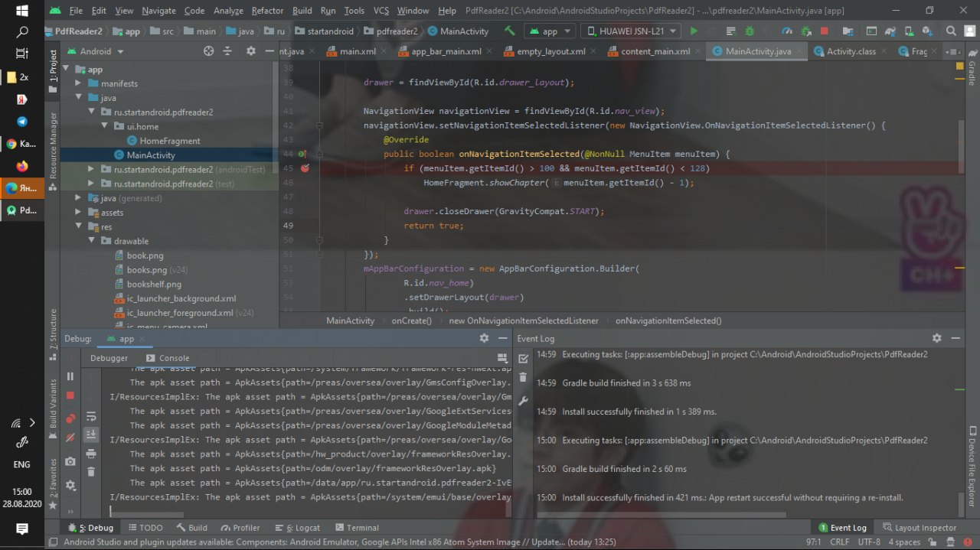Image resolution: width=980 pixels, height=550 pixels.
Task: Open the HUAWEI JSN-L21 device dropdown
Action: (x=632, y=31)
